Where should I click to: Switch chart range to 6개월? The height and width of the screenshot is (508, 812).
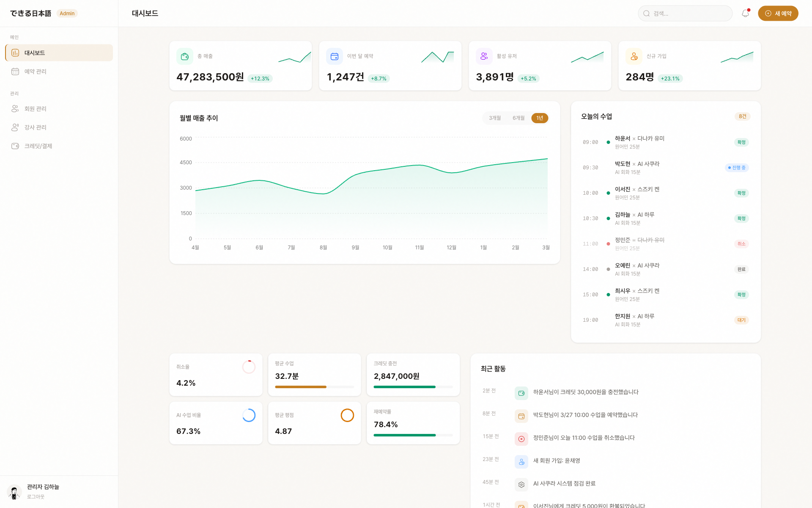point(518,118)
